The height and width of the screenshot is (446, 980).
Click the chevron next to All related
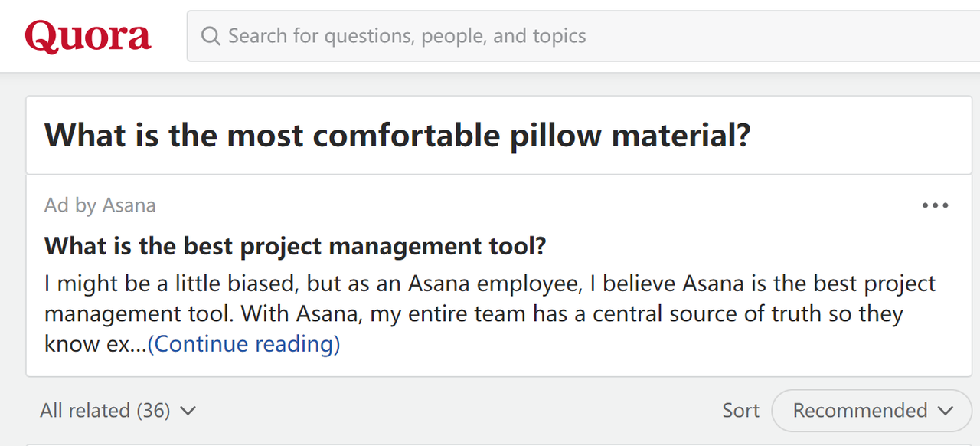tap(188, 411)
